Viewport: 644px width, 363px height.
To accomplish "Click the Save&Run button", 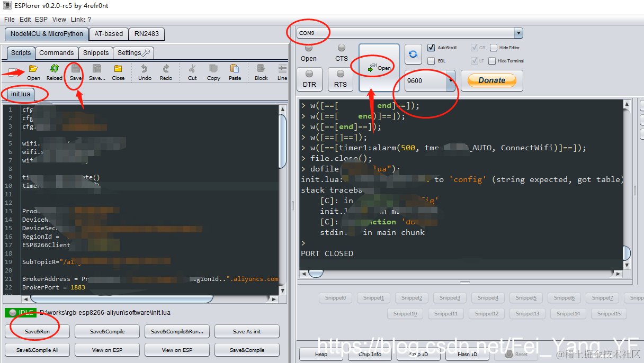I will tap(37, 332).
